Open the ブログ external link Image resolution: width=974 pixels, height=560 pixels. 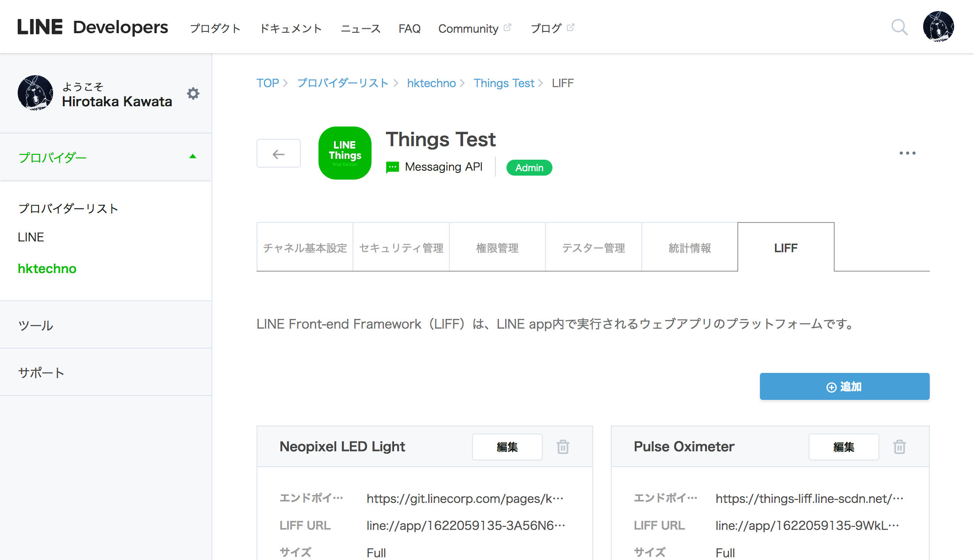coord(552,28)
